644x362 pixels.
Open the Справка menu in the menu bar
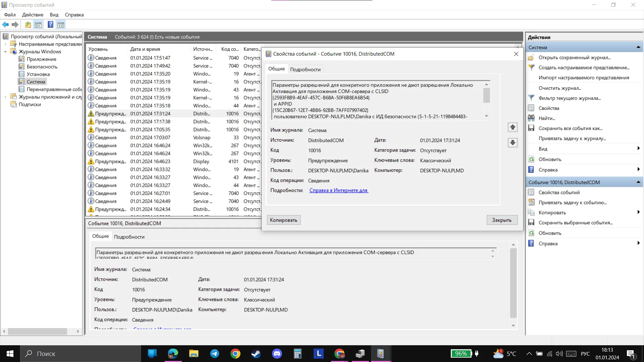click(x=74, y=15)
